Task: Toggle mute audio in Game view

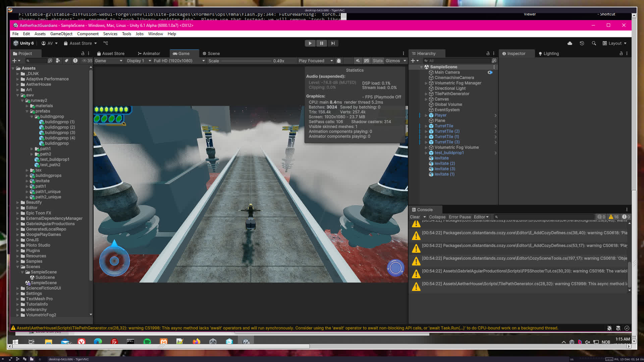Action: click(x=358, y=61)
